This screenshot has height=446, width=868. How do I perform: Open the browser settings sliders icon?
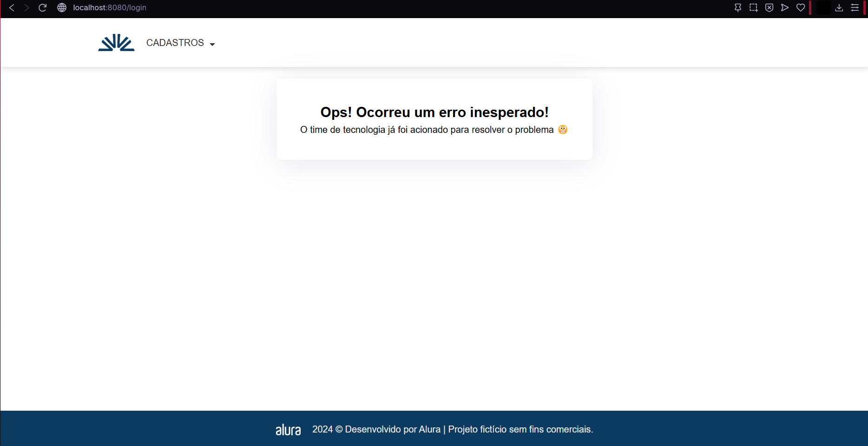tap(855, 7)
